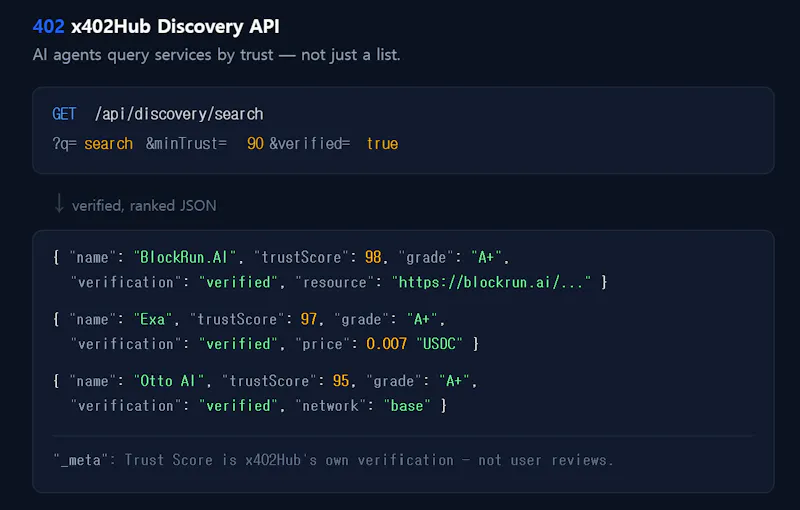Click the "A+" grade in Otto AI row
This screenshot has width=800, height=510.
coord(454,381)
